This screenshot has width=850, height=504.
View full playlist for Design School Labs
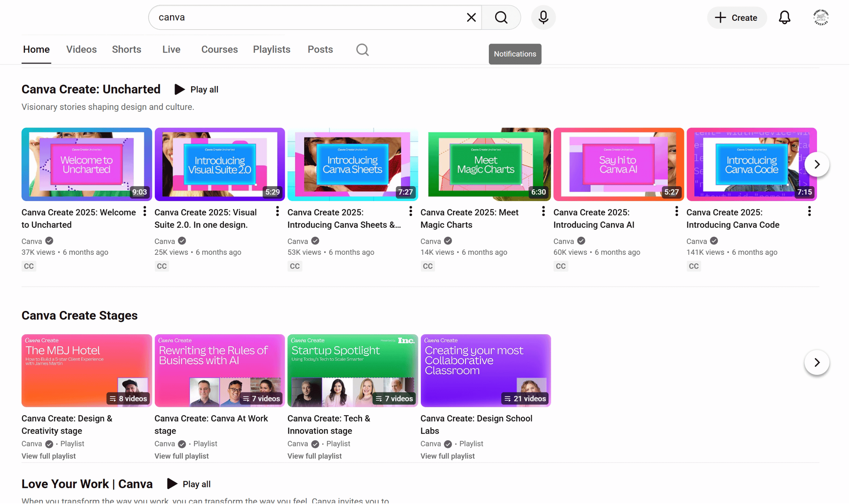click(x=447, y=456)
